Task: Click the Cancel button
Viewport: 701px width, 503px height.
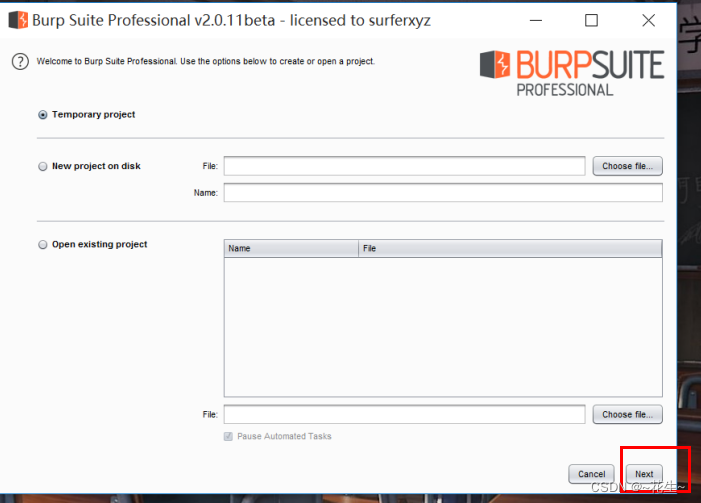Action: (591, 474)
